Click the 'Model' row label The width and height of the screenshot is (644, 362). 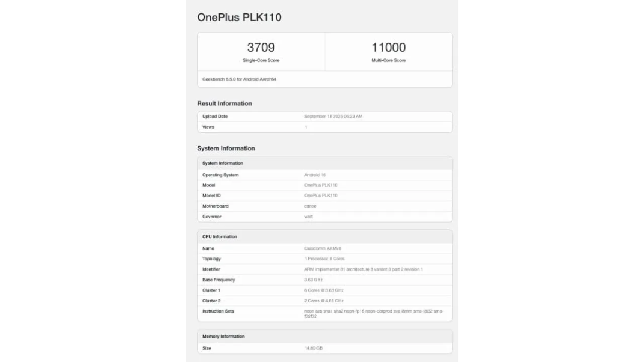tap(209, 185)
